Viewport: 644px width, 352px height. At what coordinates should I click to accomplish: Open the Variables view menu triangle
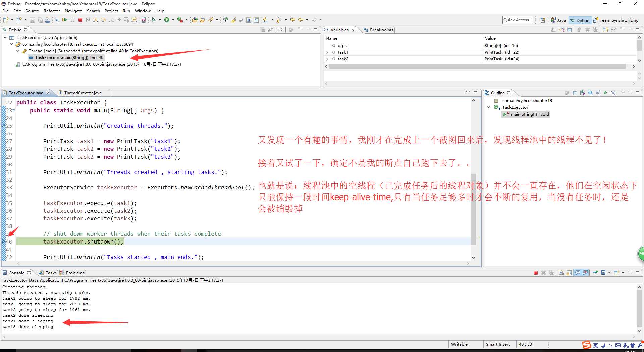(623, 29)
